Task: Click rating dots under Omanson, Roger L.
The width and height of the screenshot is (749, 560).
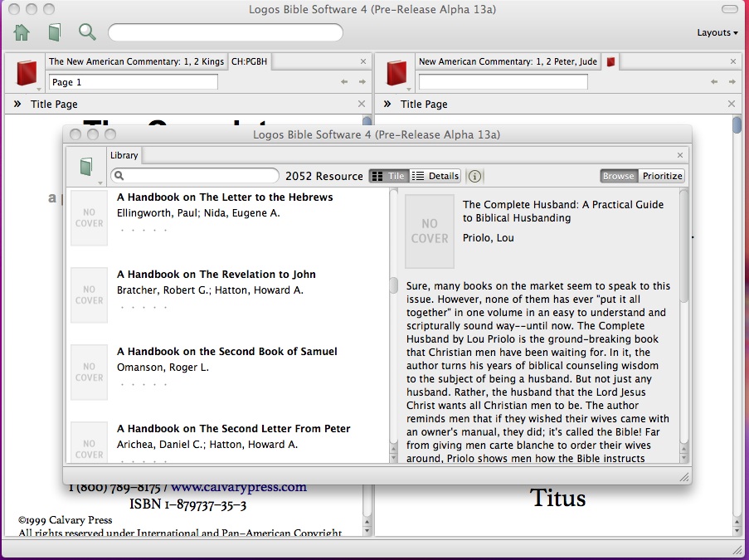Action: coord(143,385)
